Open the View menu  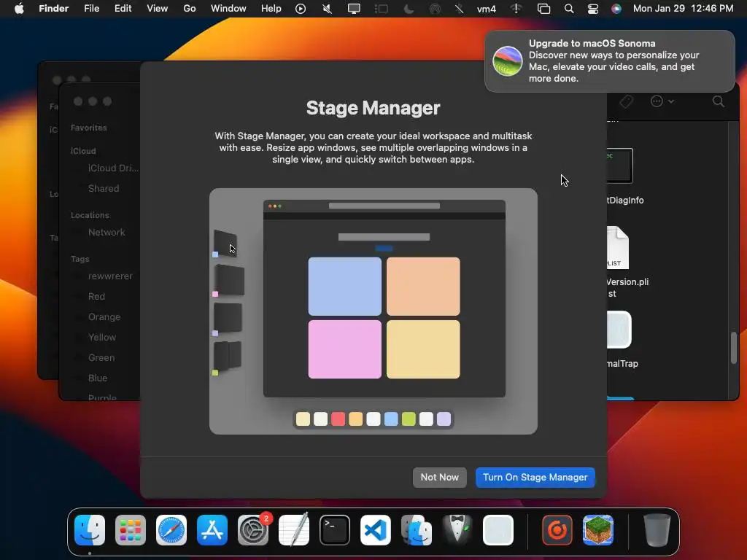pos(158,9)
